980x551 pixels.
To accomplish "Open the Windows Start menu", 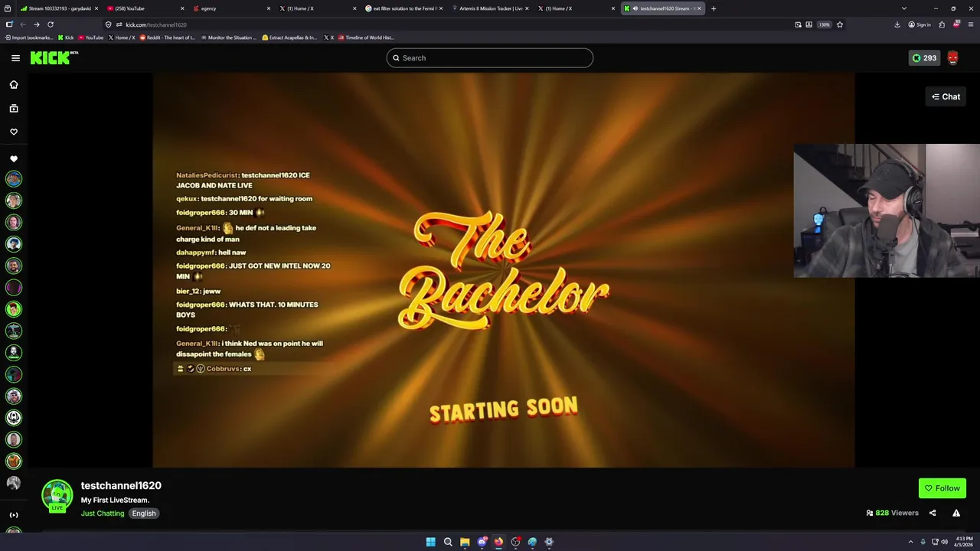I will (430, 542).
